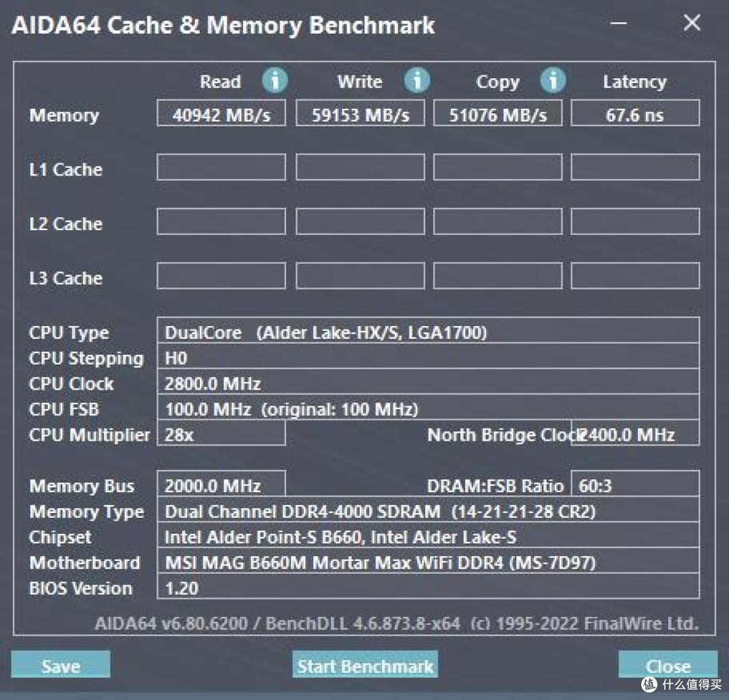Click the Memory Bus 2000.0 MHz field

click(221, 484)
